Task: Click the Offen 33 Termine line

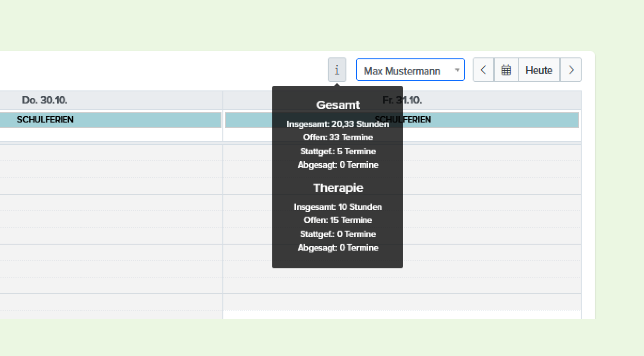Action: pyautogui.click(x=338, y=137)
